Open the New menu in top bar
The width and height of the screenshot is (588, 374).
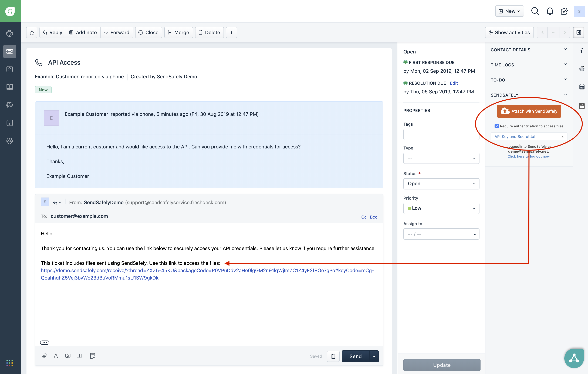(x=509, y=11)
